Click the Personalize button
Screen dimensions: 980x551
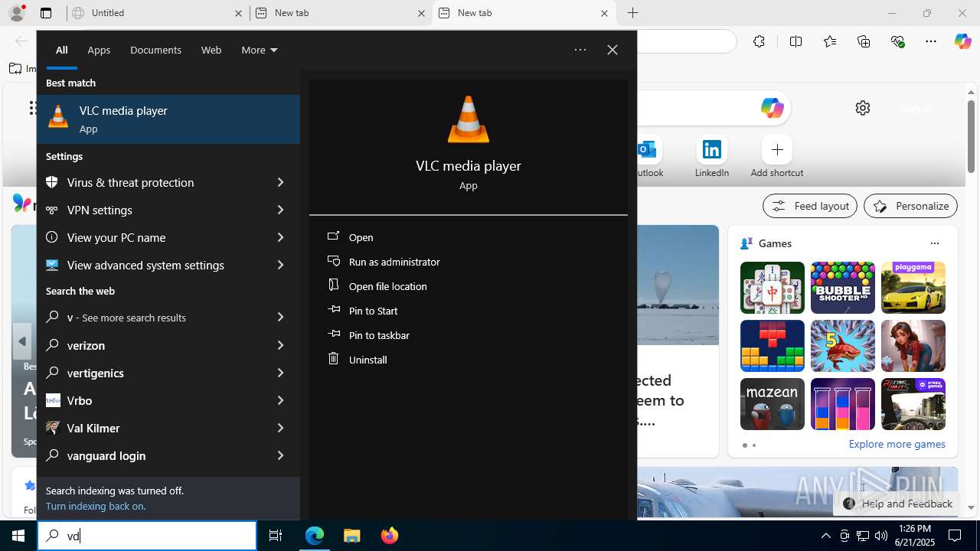[910, 206]
